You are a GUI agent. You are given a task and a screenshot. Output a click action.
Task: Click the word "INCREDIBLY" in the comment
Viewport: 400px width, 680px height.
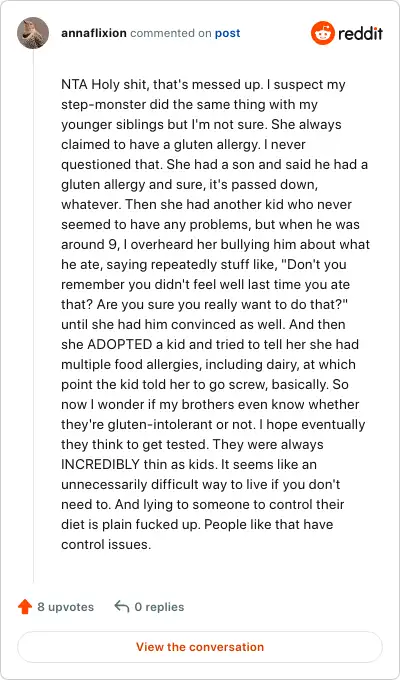[x=100, y=464]
